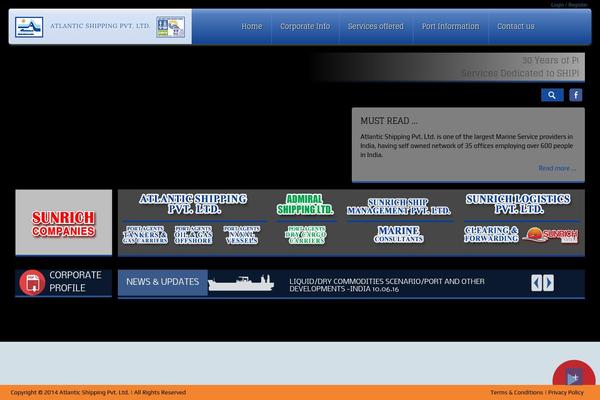Open the Contact us menu
Image resolution: width=600 pixels, height=400 pixels.
pyautogui.click(x=516, y=26)
